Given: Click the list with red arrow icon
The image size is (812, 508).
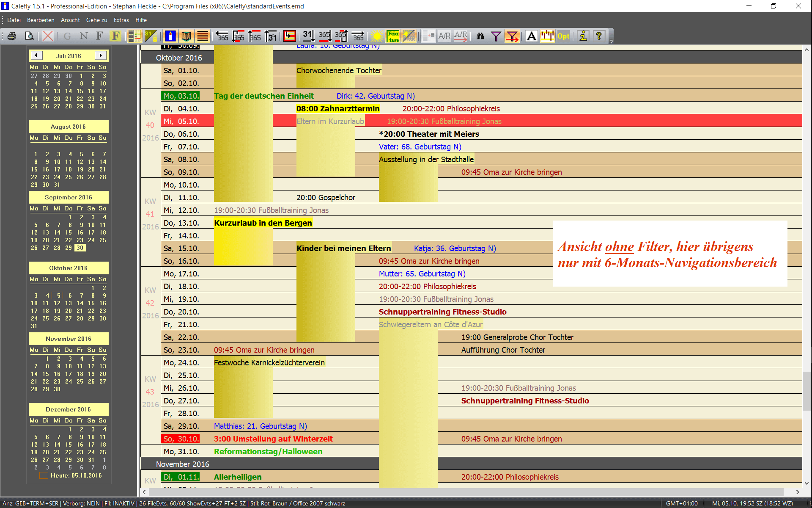Looking at the screenshot, I should [x=428, y=36].
